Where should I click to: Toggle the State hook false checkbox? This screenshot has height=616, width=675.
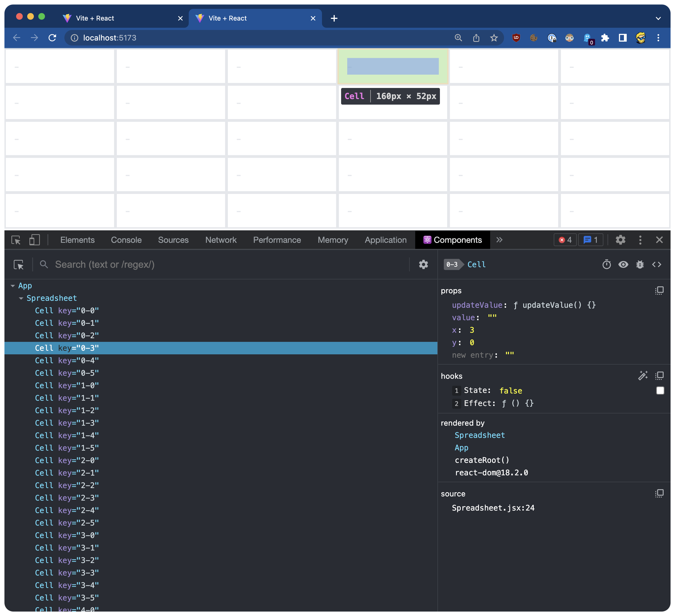[660, 390]
